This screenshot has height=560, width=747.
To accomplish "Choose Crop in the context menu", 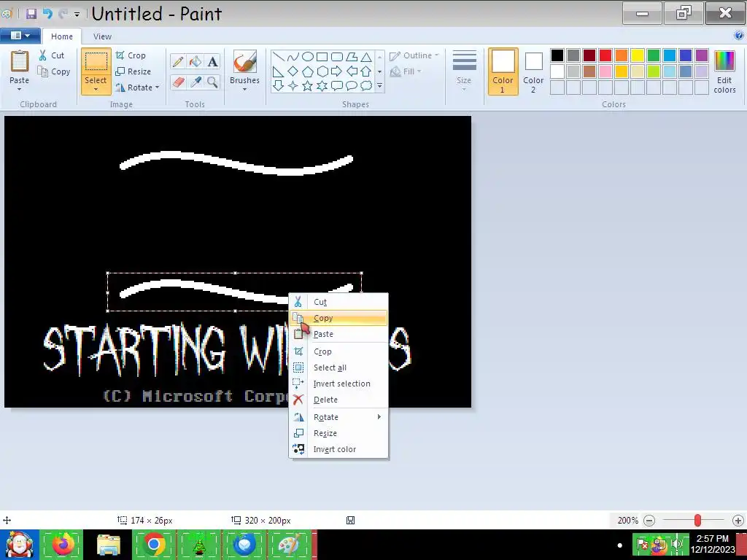I will click(x=338, y=351).
